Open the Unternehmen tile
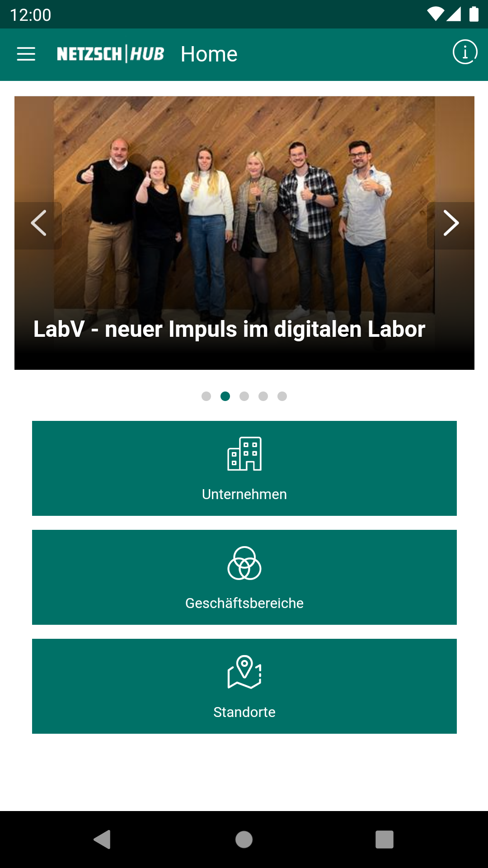 click(x=244, y=468)
